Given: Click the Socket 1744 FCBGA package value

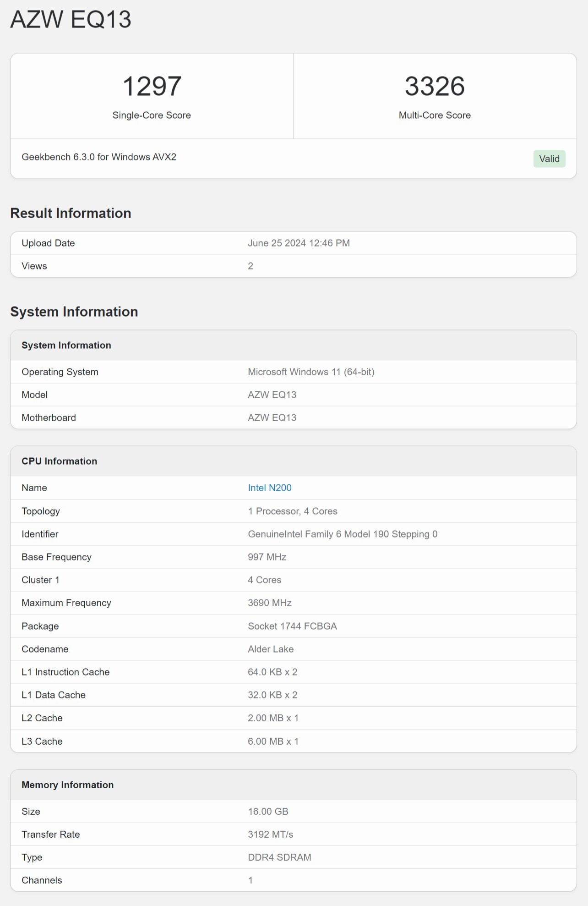Looking at the screenshot, I should pyautogui.click(x=292, y=626).
